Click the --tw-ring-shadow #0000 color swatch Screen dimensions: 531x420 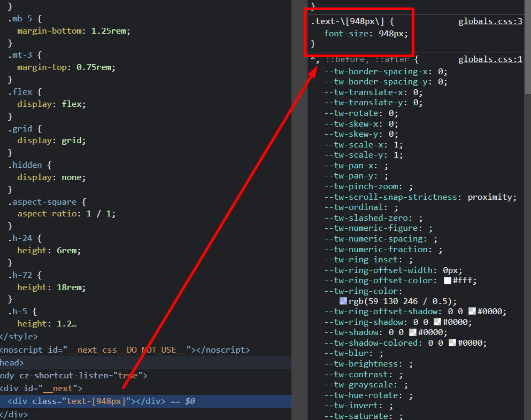pyautogui.click(x=437, y=322)
